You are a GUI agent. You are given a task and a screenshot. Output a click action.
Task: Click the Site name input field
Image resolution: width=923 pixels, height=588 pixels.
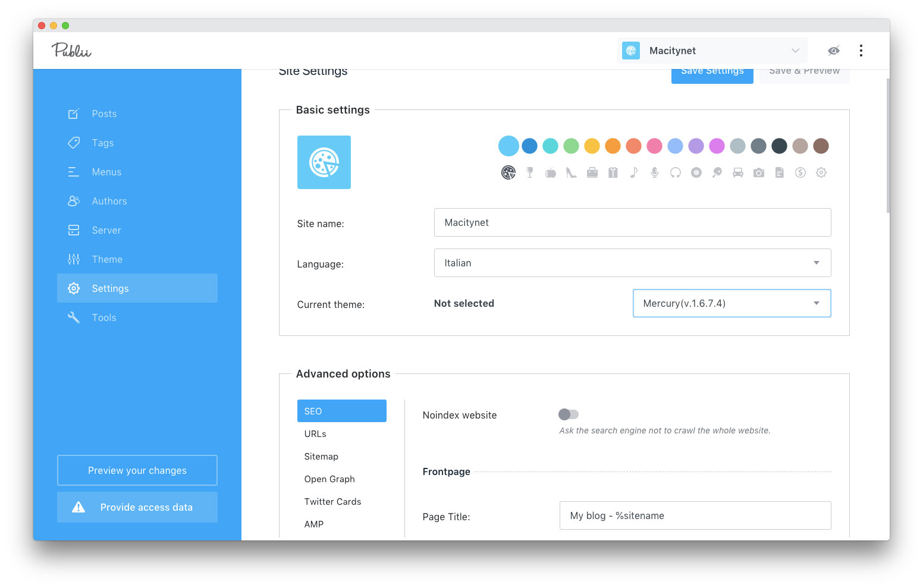[632, 222]
